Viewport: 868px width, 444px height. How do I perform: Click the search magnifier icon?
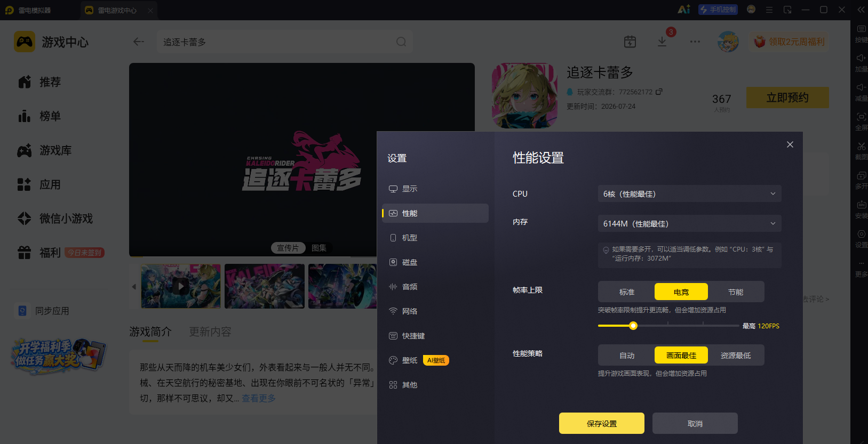pos(401,42)
